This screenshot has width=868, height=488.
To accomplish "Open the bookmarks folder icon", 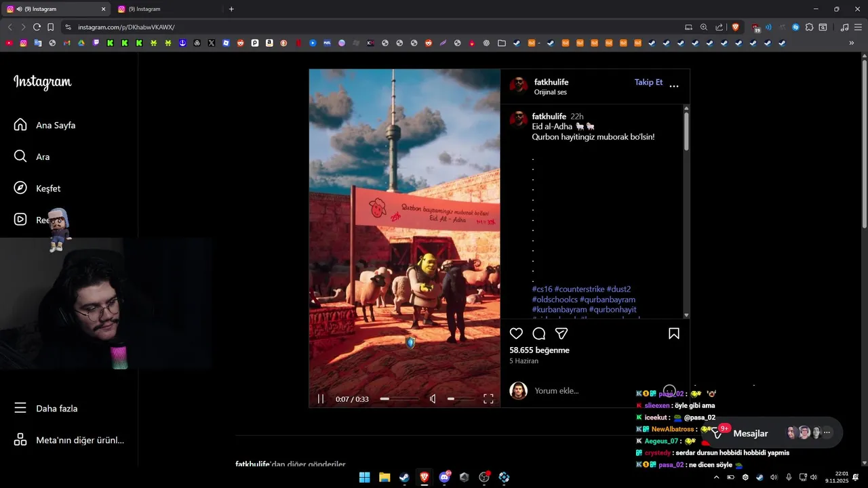I will [x=501, y=43].
